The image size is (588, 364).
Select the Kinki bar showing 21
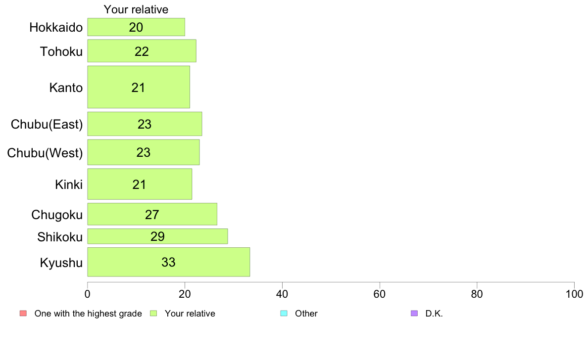pyautogui.click(x=140, y=184)
